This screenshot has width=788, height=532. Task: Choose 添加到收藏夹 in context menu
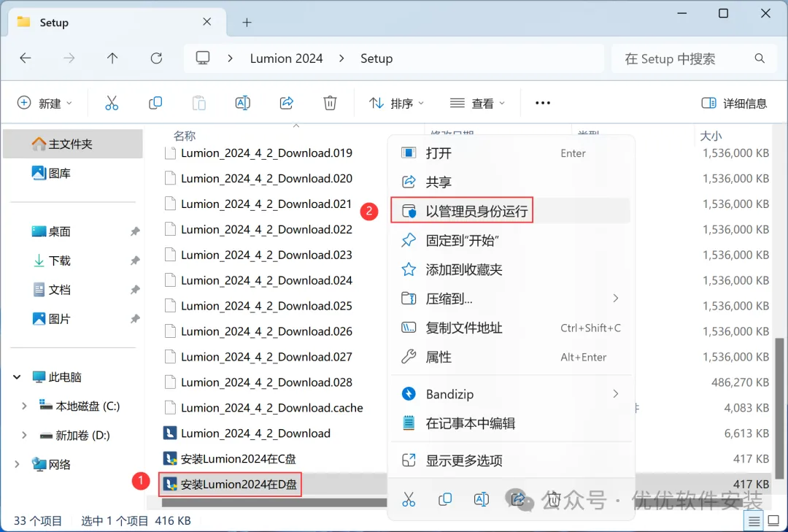pyautogui.click(x=511, y=269)
